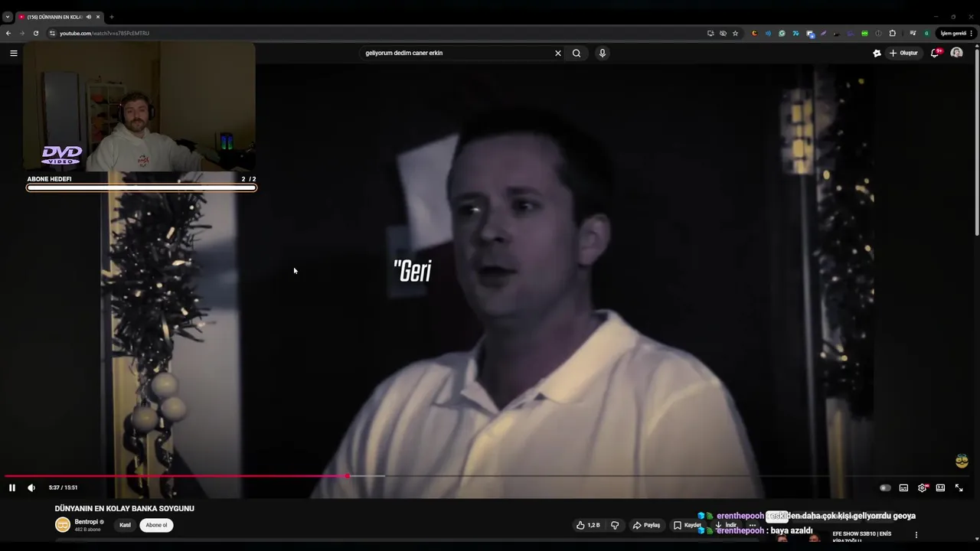Clear the search box text
980x551 pixels.
[x=558, y=53]
